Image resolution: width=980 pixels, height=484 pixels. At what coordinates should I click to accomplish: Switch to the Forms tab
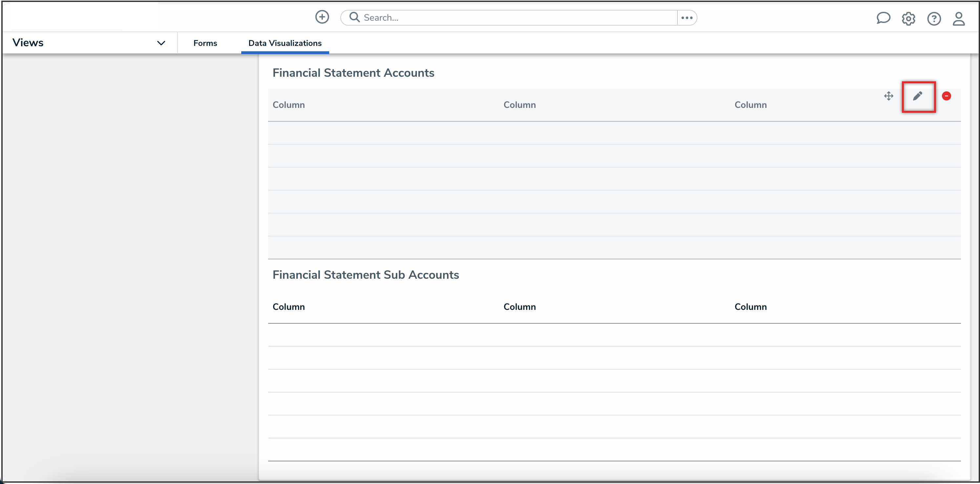tap(205, 43)
